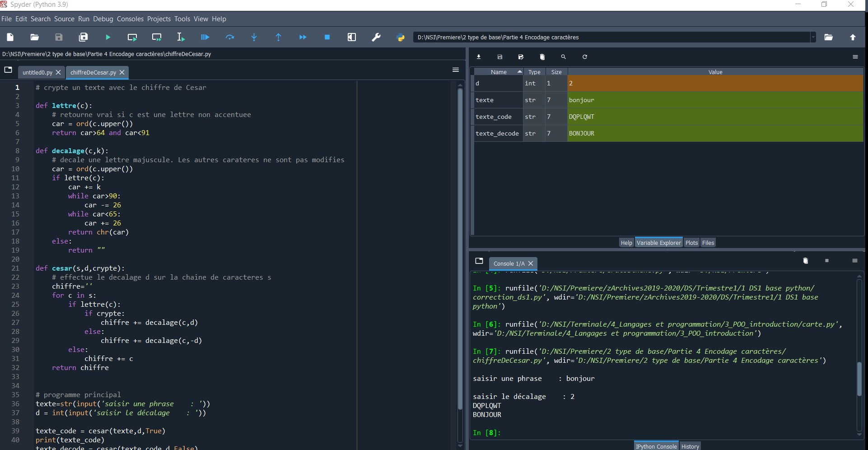The width and height of the screenshot is (868, 450).
Task: Sort variables by Size column header
Action: (x=557, y=72)
